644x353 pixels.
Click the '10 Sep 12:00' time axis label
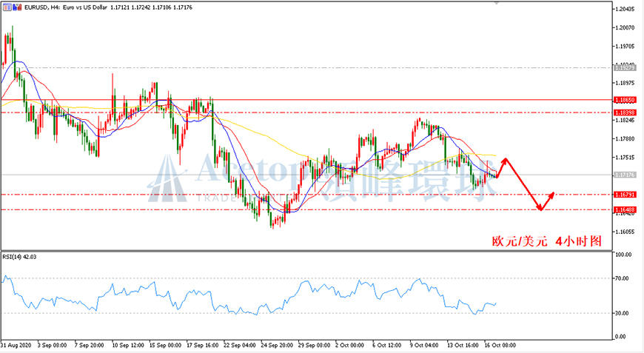click(128, 345)
